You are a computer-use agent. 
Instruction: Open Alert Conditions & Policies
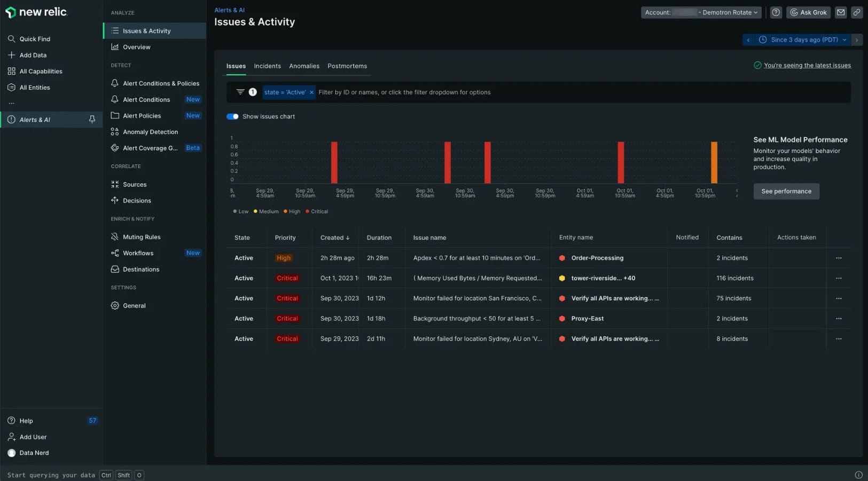[161, 83]
